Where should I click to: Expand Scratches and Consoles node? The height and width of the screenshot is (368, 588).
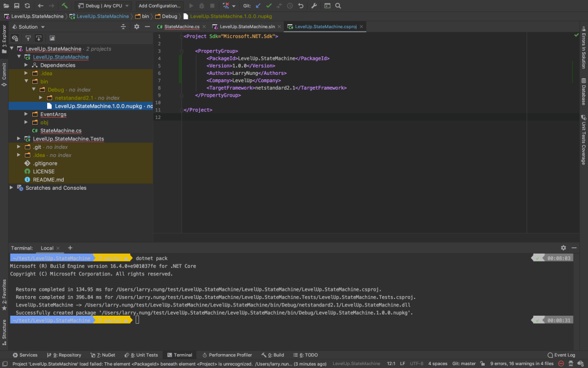tap(11, 188)
